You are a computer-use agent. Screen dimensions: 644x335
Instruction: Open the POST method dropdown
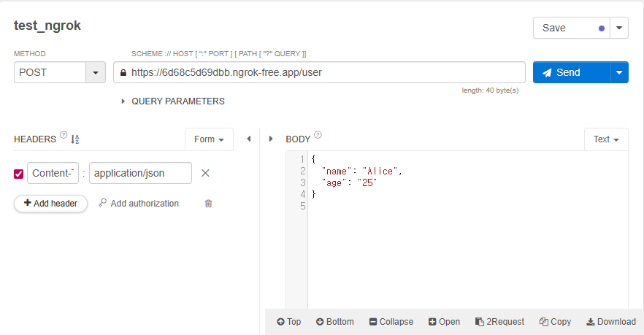[x=96, y=73]
